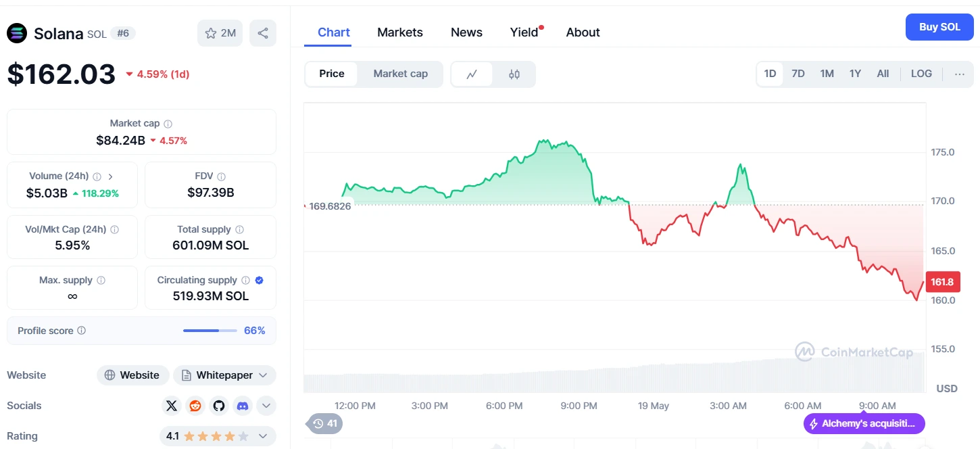Switch to line chart view icon
This screenshot has width=980, height=449.
click(x=472, y=74)
